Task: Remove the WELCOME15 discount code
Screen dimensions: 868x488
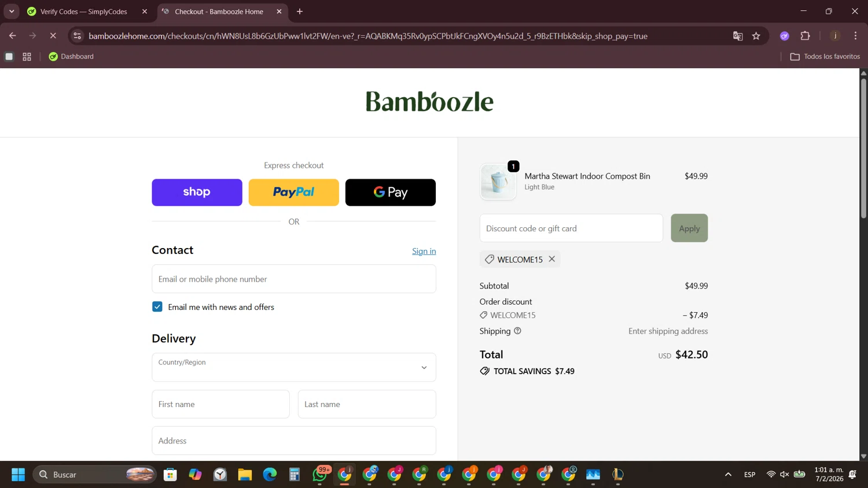Action: coord(552,259)
